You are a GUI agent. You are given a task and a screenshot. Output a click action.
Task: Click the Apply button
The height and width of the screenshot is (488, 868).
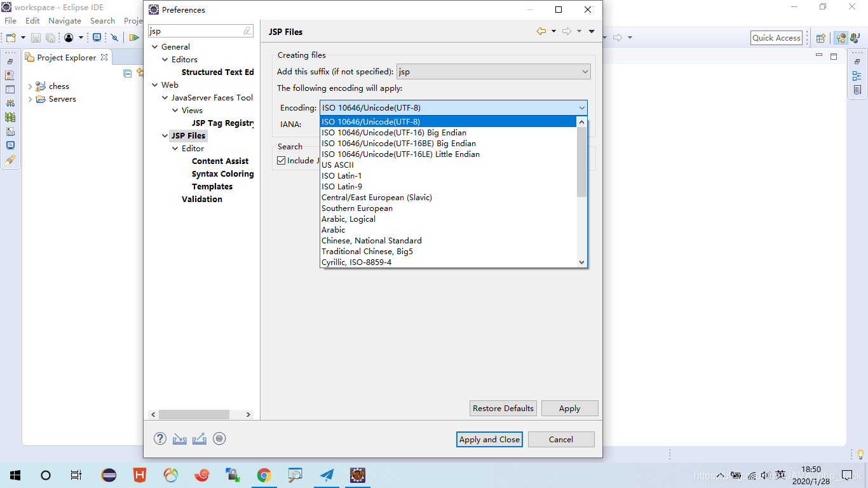click(569, 408)
